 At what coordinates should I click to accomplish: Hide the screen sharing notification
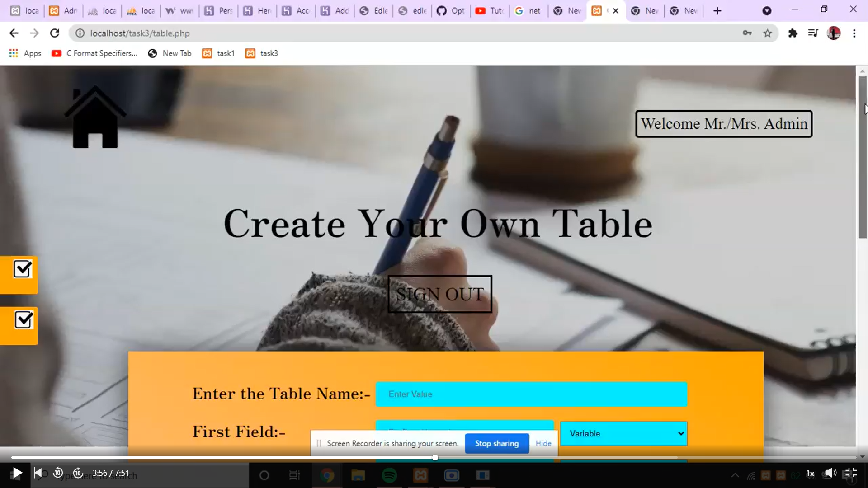543,443
